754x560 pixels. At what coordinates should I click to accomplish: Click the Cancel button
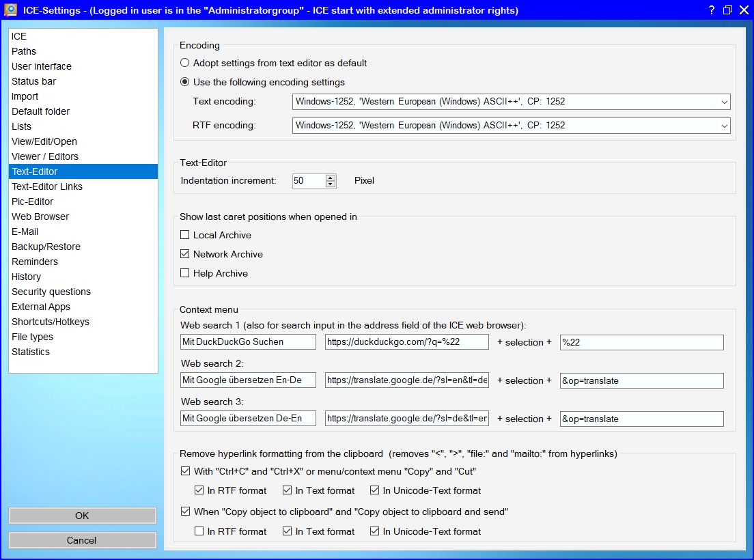point(82,540)
